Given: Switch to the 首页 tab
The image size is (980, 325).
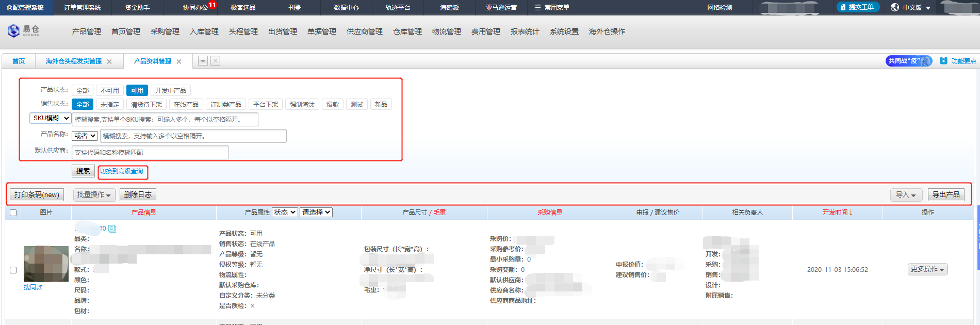Looking at the screenshot, I should coord(19,61).
